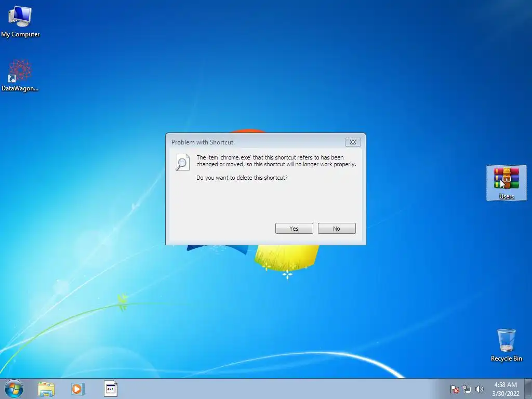
Task: Click No to keep the shortcut
Action: pos(337,229)
